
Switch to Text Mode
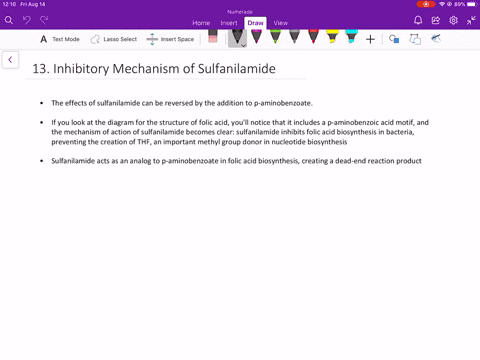click(x=60, y=39)
